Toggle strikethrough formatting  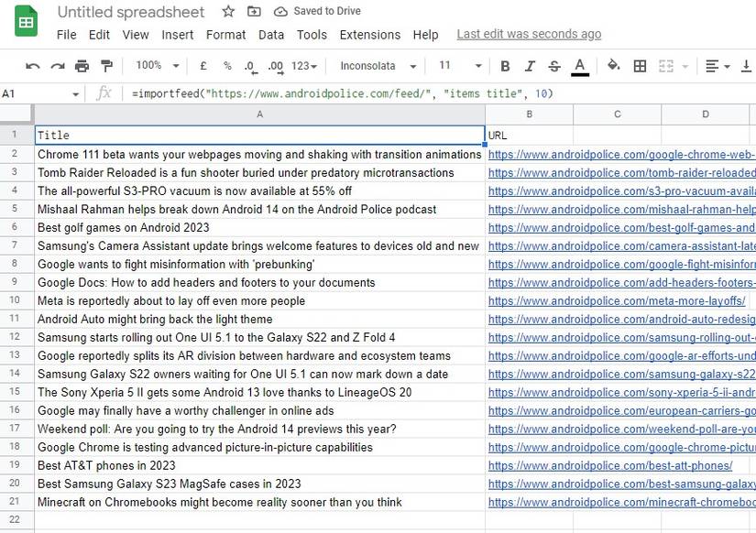click(x=554, y=66)
